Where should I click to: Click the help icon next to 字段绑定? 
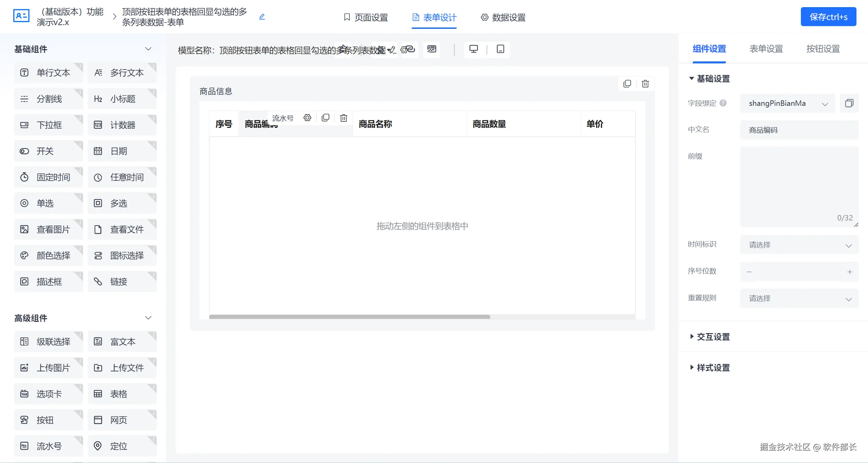(x=723, y=103)
